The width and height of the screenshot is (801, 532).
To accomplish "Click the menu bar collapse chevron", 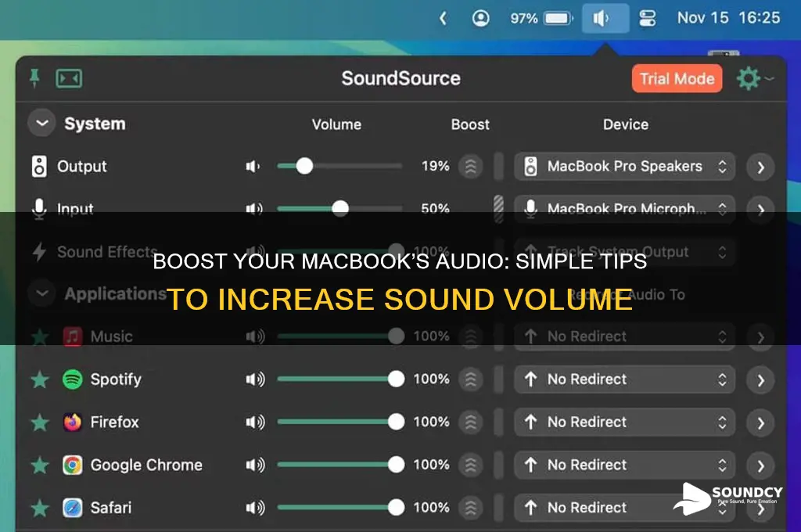I will point(443,19).
